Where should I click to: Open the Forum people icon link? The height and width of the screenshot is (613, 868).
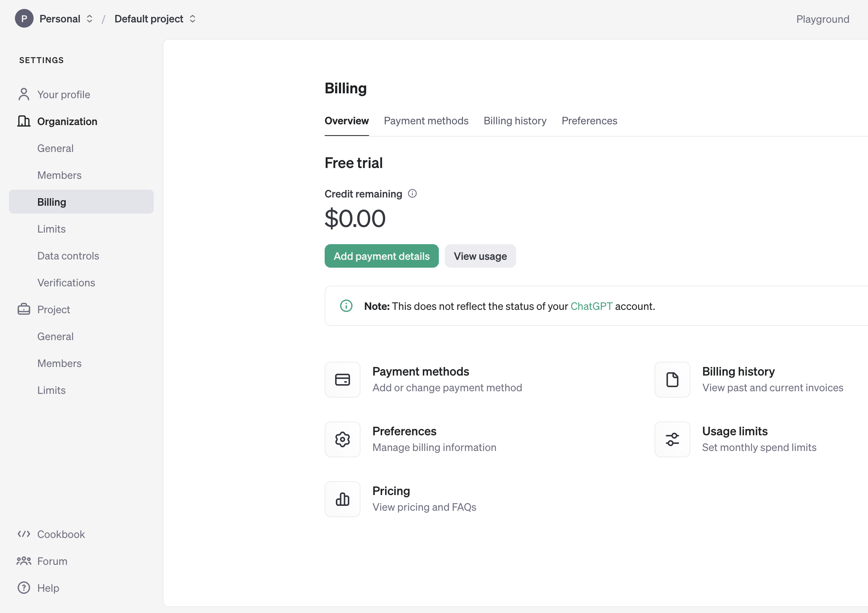tap(24, 561)
